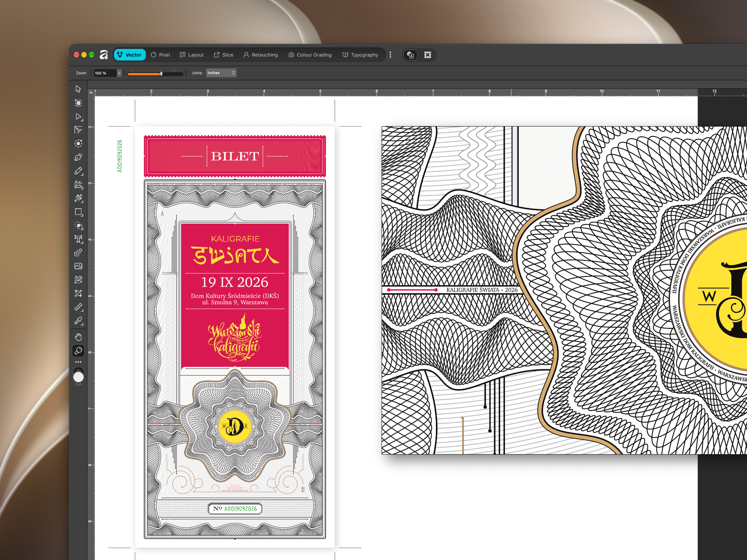Swap the fill and stroke colours
747x560 pixels.
[78, 385]
